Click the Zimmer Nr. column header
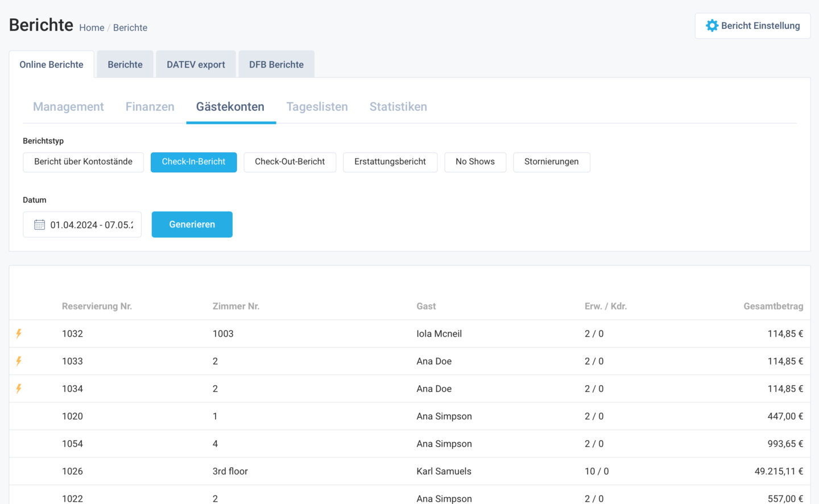The image size is (819, 504). tap(236, 306)
